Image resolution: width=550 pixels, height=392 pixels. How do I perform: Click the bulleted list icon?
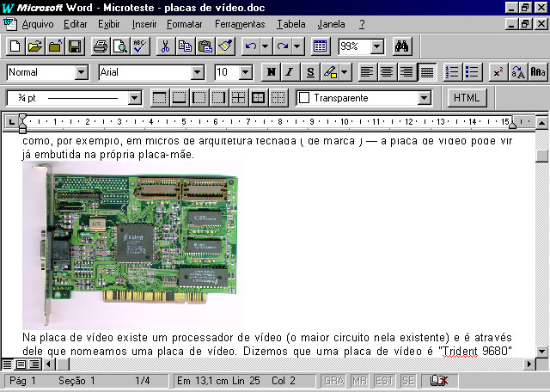pyautogui.click(x=473, y=72)
